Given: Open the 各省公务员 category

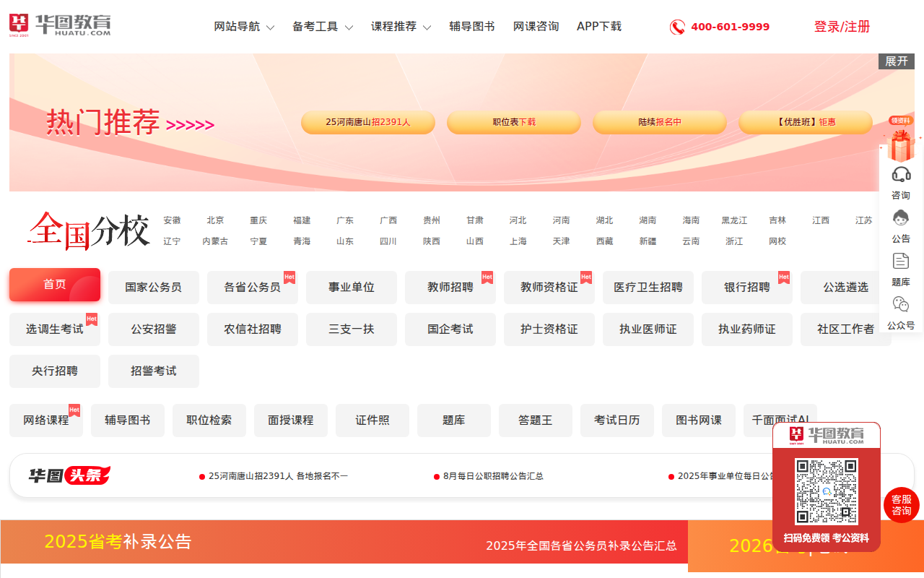Looking at the screenshot, I should (x=253, y=288).
